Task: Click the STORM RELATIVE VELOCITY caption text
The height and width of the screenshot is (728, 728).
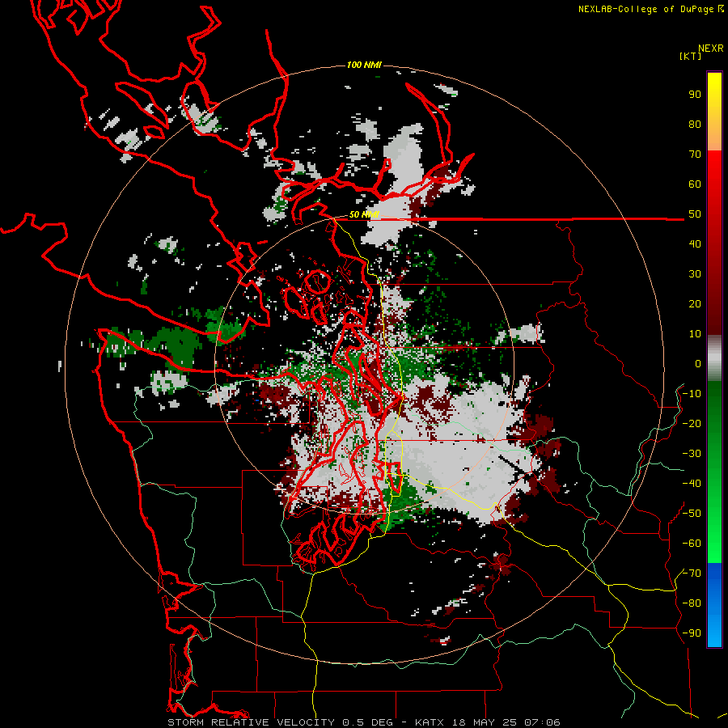Action: tap(252, 722)
